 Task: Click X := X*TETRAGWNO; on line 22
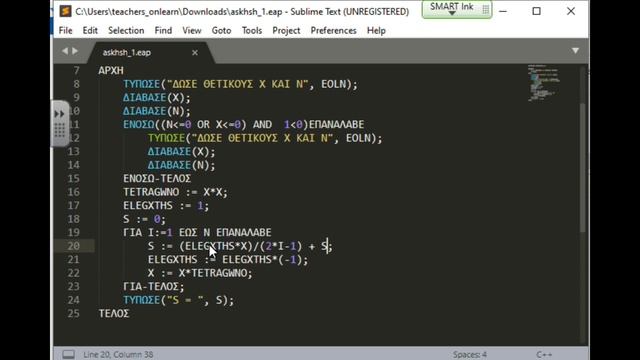200,273
